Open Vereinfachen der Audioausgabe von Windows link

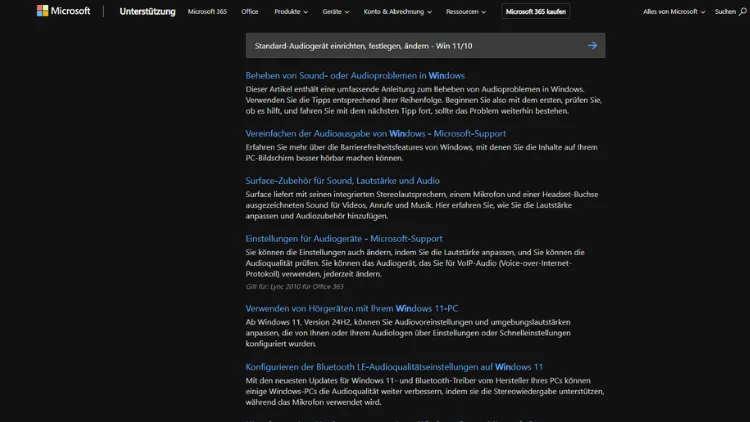point(375,133)
